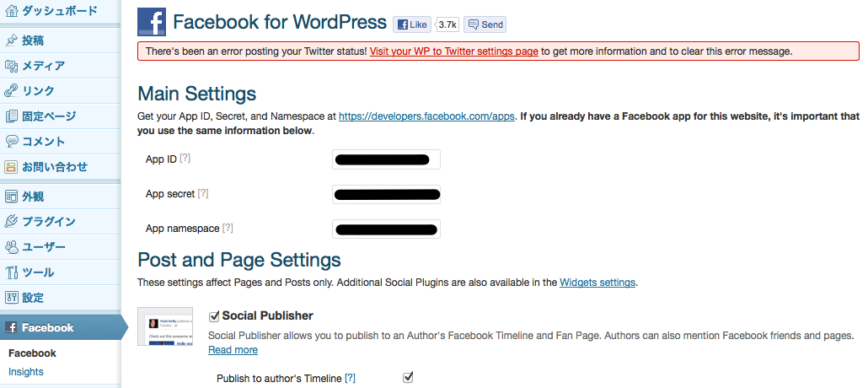Click the App namespace input field

pyautogui.click(x=387, y=229)
